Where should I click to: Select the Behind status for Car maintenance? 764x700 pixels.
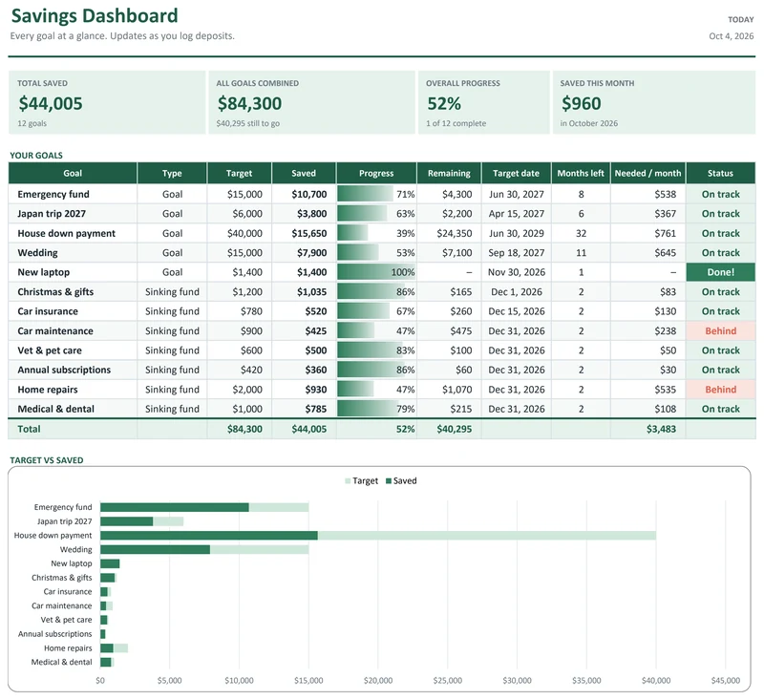coord(721,330)
